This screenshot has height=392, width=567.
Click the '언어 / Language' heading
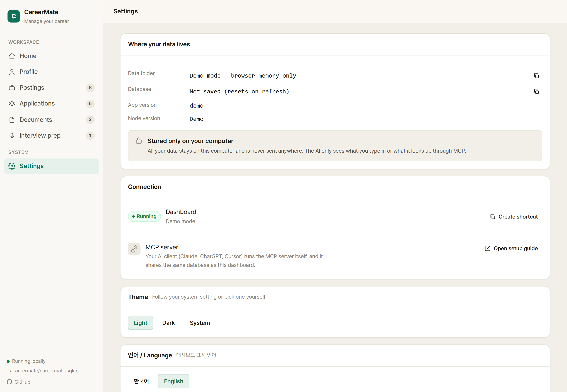pos(150,355)
